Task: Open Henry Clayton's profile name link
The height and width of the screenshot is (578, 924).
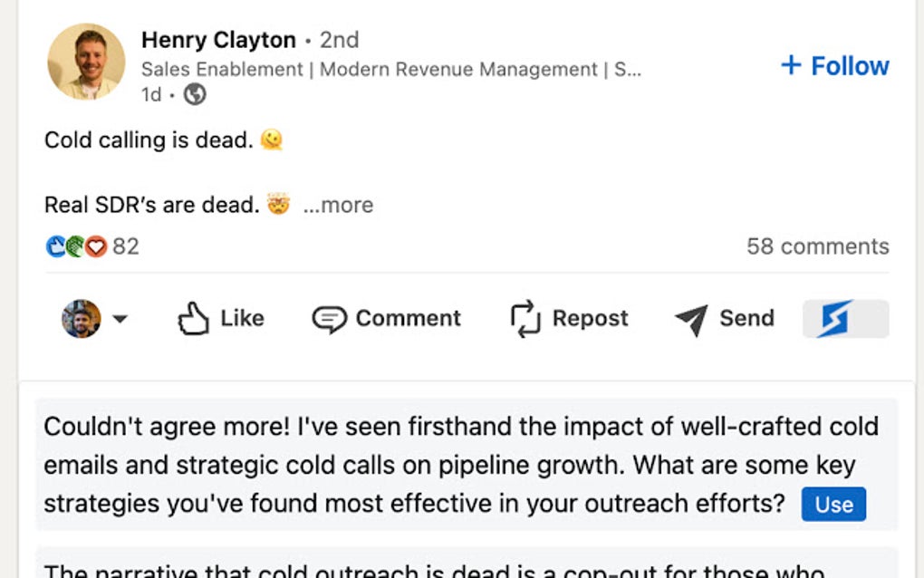Action: click(x=217, y=40)
